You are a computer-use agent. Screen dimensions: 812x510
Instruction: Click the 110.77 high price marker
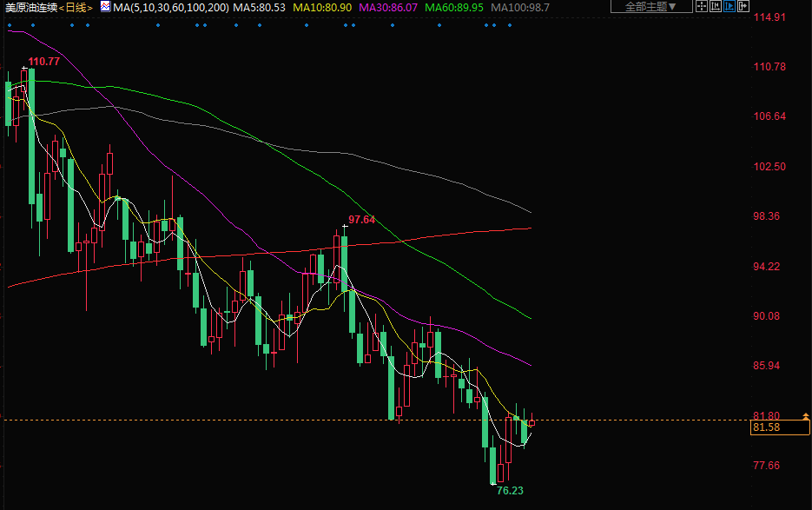click(43, 62)
